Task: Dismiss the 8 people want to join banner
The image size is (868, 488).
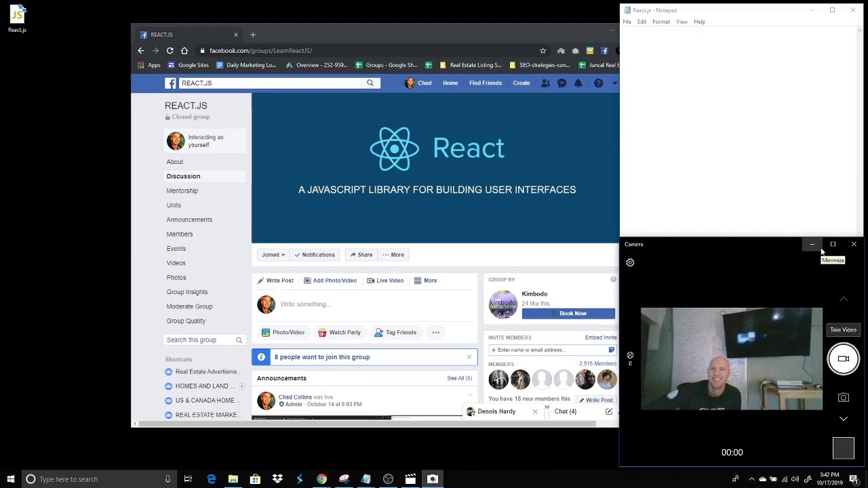Action: [x=469, y=357]
